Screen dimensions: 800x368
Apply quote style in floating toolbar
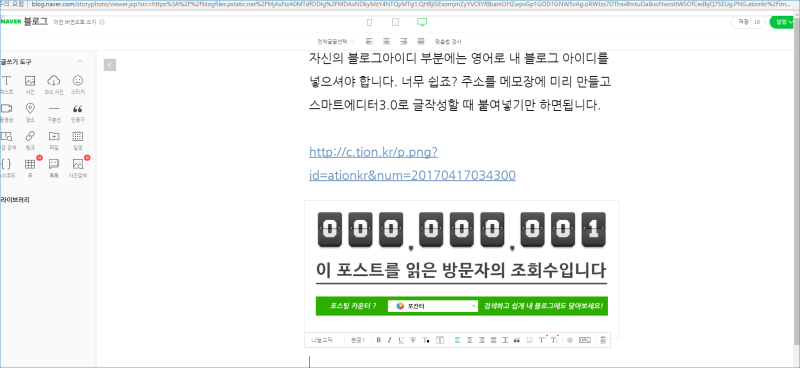tap(517, 340)
